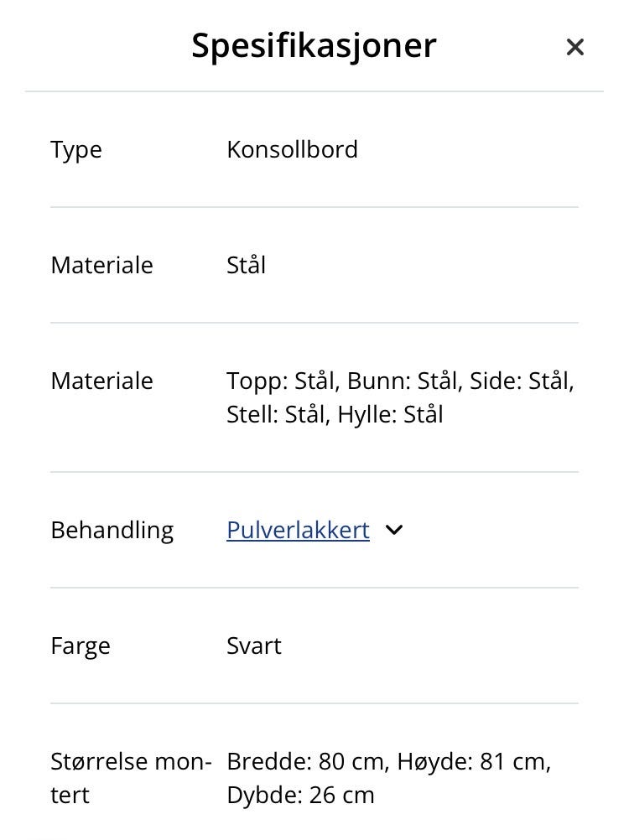Click the Topp: Stål text
629x840 pixels.
[x=282, y=381]
